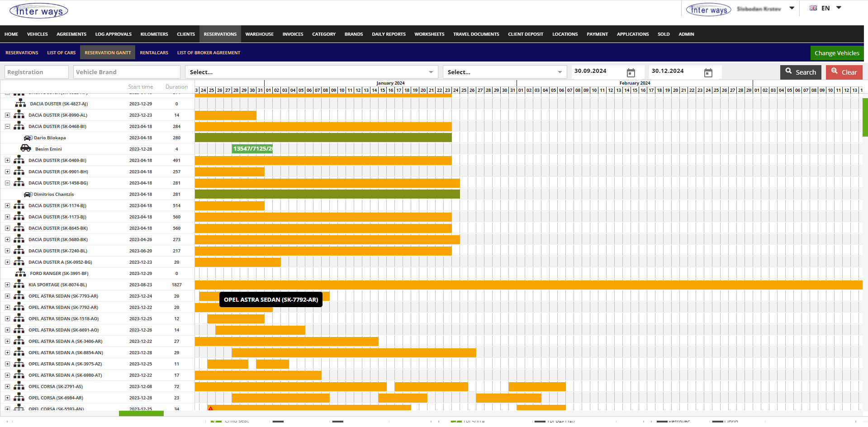Click the Start time column header
868x427 pixels.
pos(140,87)
